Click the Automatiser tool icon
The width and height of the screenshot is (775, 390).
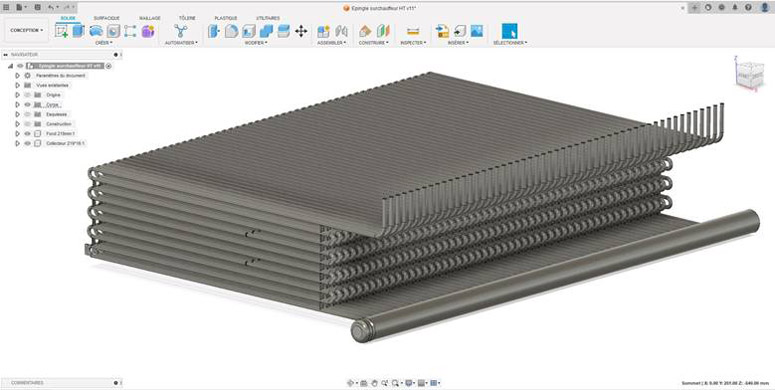[180, 31]
